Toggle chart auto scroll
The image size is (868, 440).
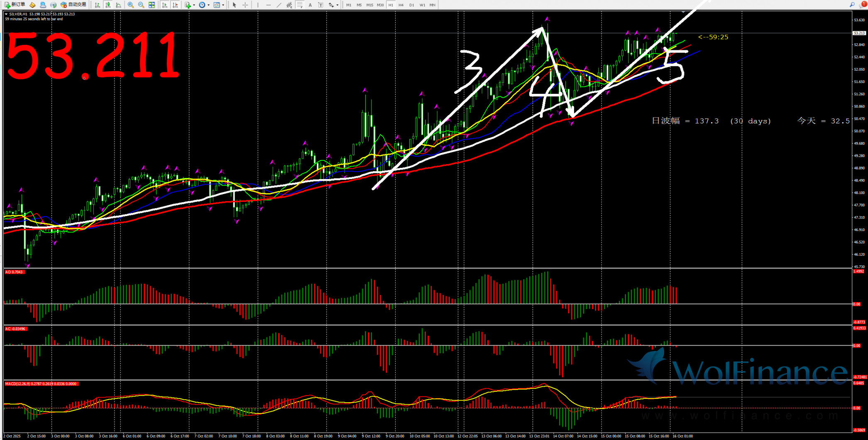coord(164,5)
